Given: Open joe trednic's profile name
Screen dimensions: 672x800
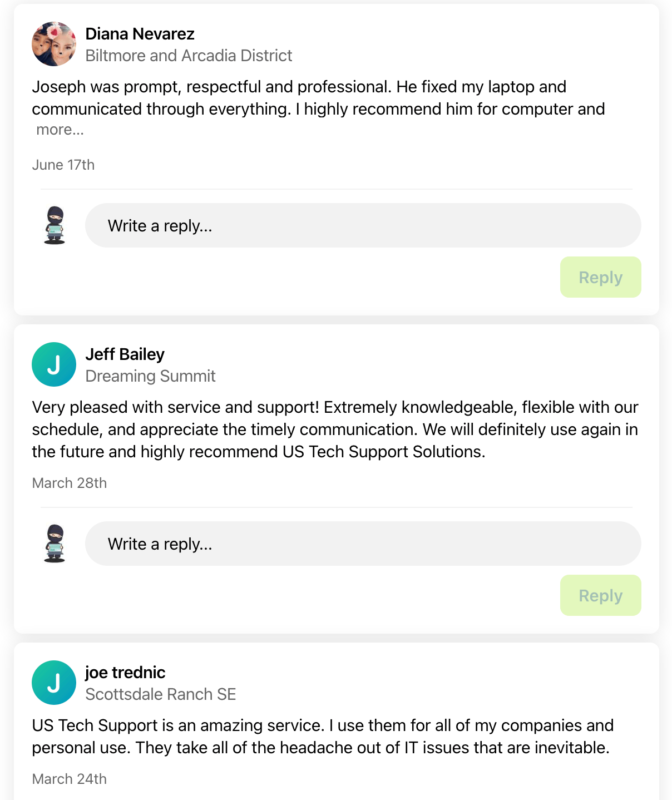Looking at the screenshot, I should click(x=125, y=673).
